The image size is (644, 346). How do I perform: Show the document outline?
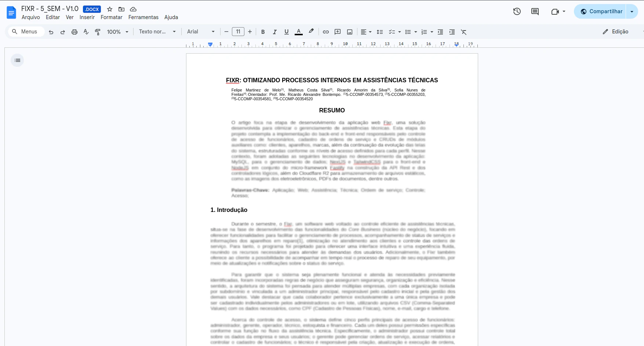click(x=17, y=60)
